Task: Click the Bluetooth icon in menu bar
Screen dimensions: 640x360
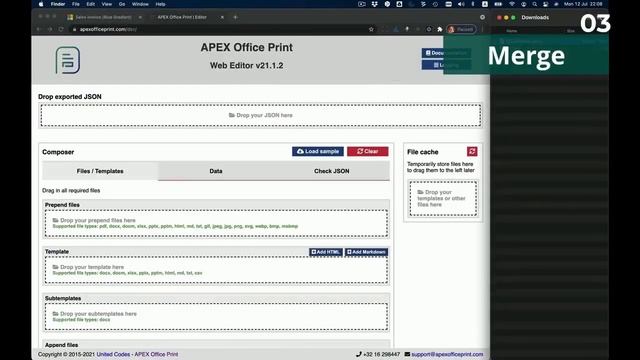Action: pyautogui.click(x=473, y=4)
